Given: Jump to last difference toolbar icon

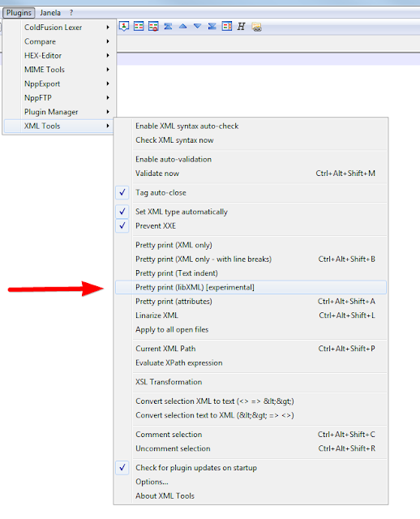Looking at the screenshot, I should [212, 26].
